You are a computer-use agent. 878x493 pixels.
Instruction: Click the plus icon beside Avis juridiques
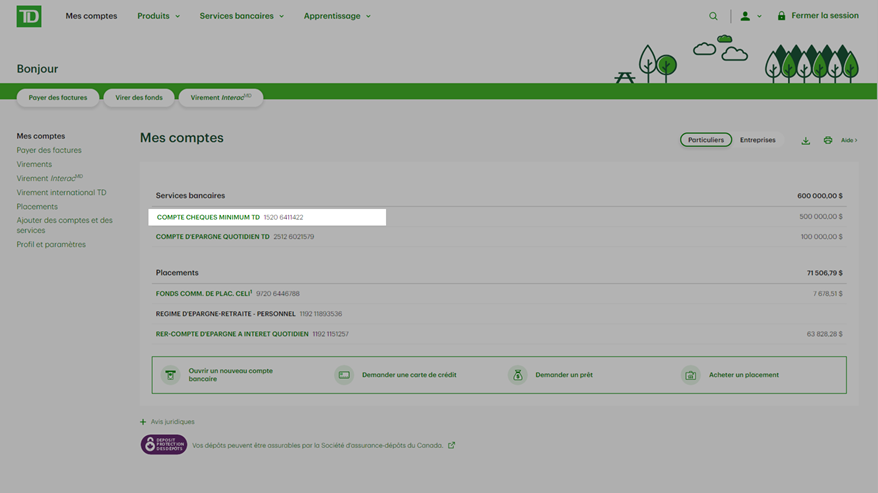tap(143, 422)
